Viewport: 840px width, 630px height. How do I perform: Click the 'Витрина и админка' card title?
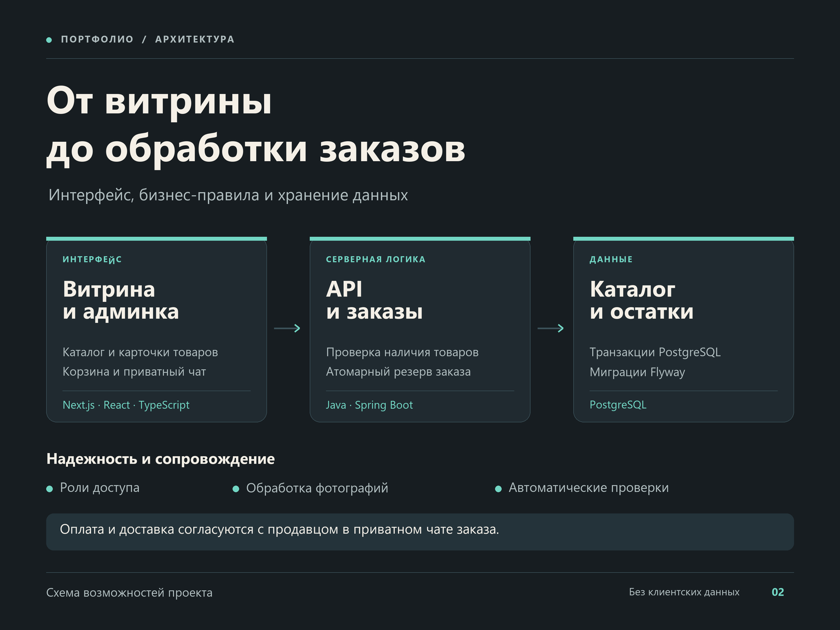pyautogui.click(x=121, y=300)
